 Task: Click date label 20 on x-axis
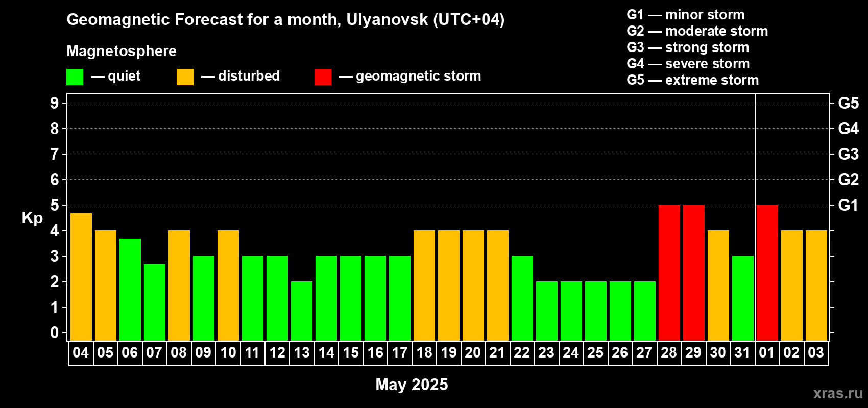coord(473,353)
